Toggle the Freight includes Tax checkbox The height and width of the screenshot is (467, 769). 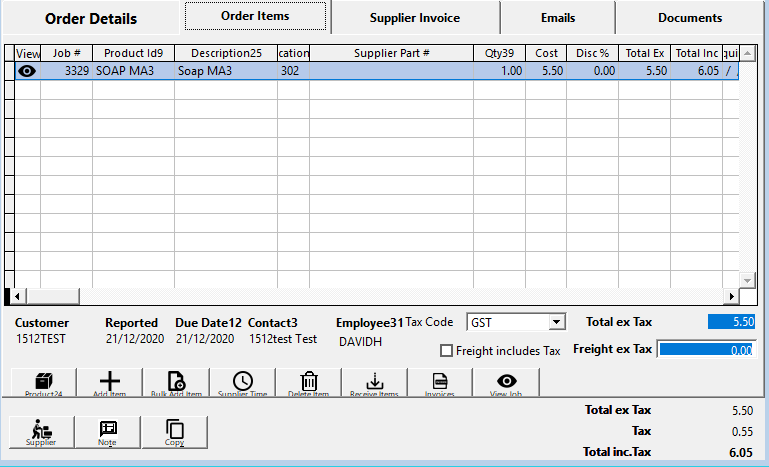point(447,351)
